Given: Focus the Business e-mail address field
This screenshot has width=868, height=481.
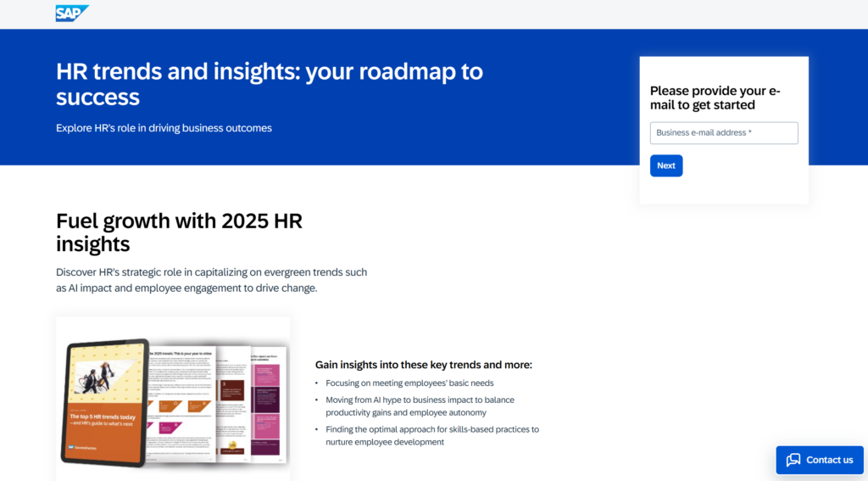Looking at the screenshot, I should 724,133.
